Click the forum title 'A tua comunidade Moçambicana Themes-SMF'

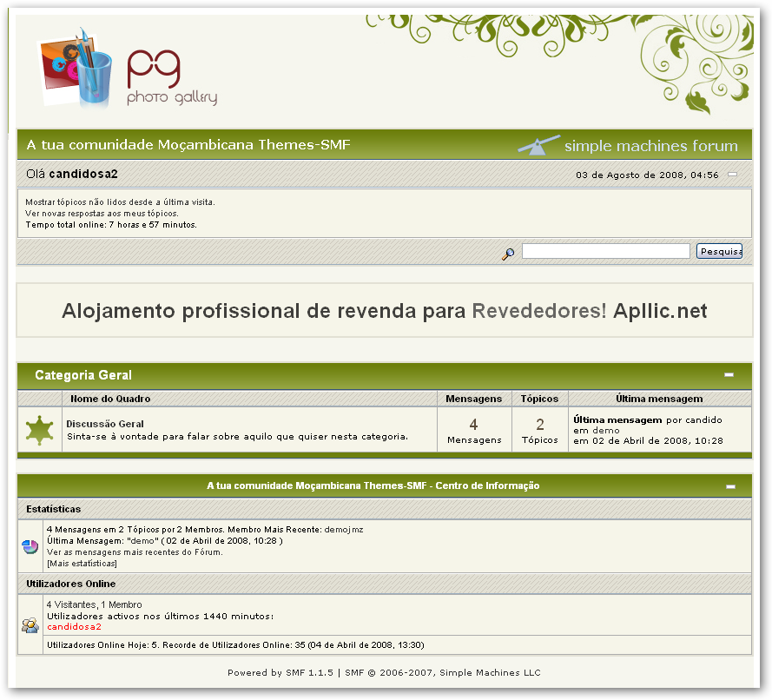click(188, 145)
